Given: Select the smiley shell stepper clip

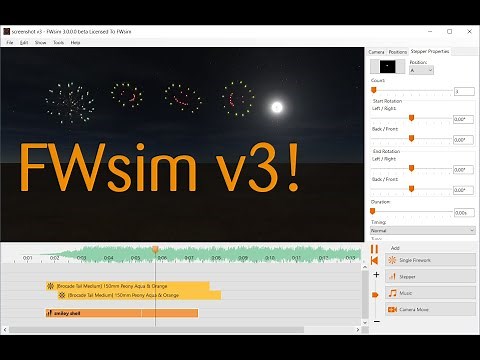Looking at the screenshot, I should (122, 313).
